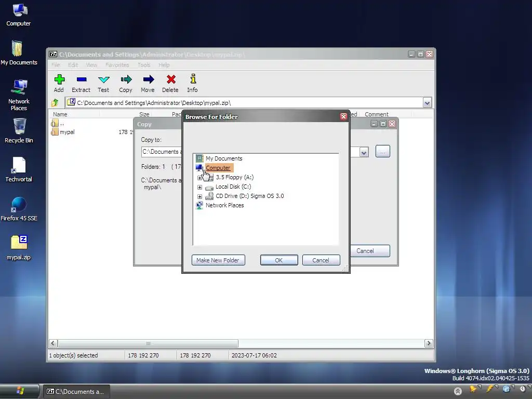
Task: Select My Documents in folder tree
Action: click(224, 158)
